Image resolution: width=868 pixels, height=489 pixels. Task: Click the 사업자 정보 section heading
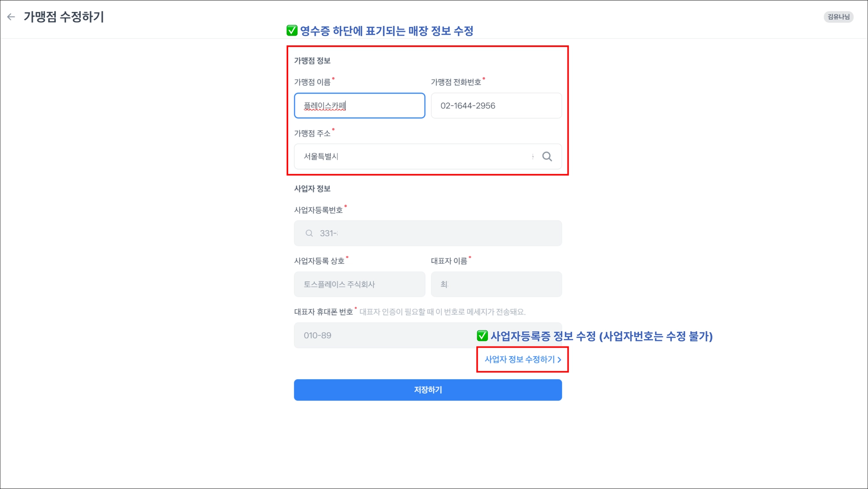312,189
